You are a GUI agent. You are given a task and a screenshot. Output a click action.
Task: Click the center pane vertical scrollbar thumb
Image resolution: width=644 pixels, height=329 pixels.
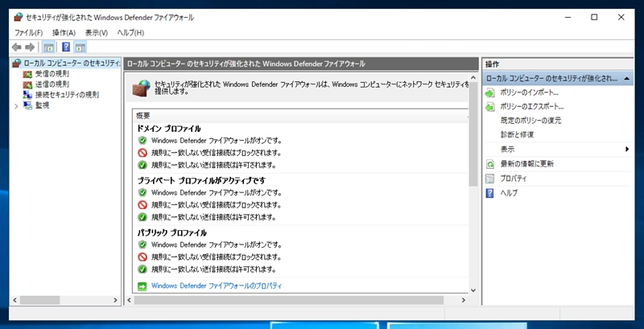(x=473, y=134)
